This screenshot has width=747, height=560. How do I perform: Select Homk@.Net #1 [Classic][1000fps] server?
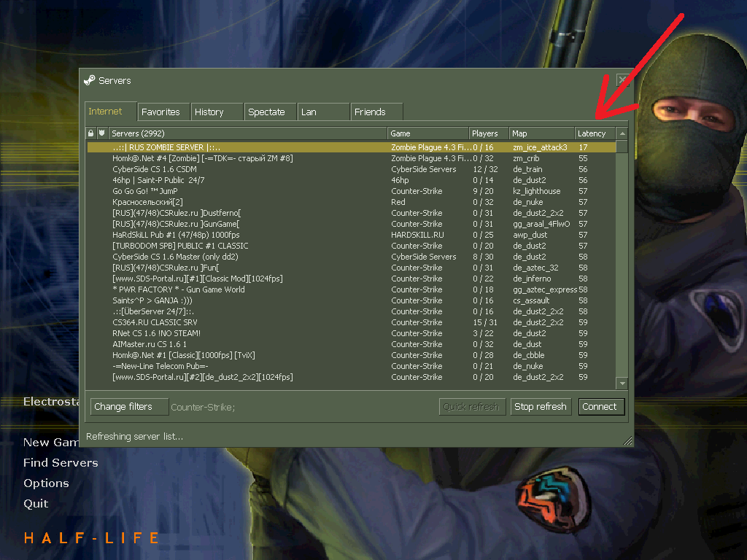(352, 355)
